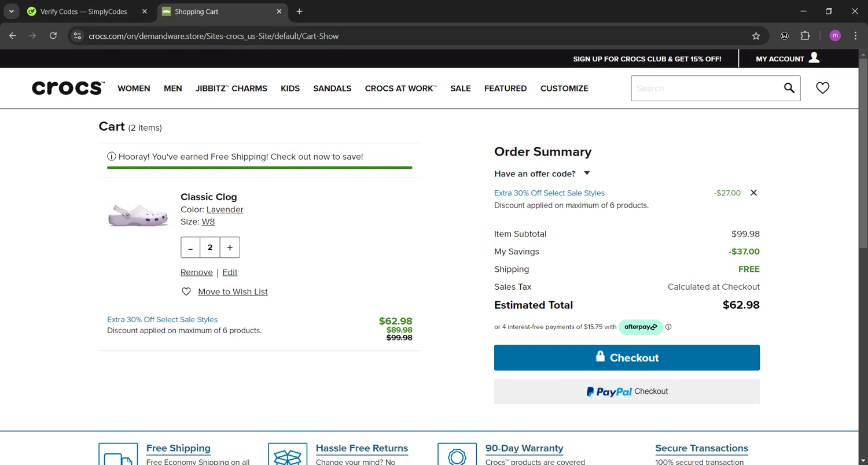
Task: Reload the page
Action: [x=53, y=36]
